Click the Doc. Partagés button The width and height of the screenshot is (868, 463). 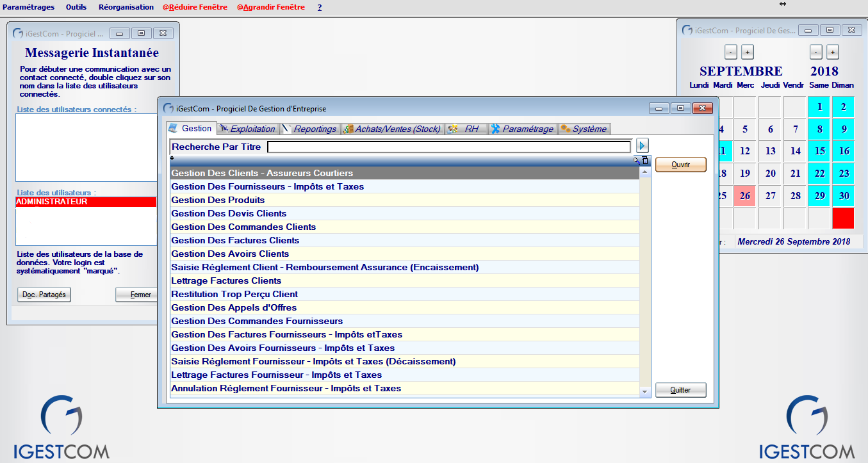pos(44,295)
